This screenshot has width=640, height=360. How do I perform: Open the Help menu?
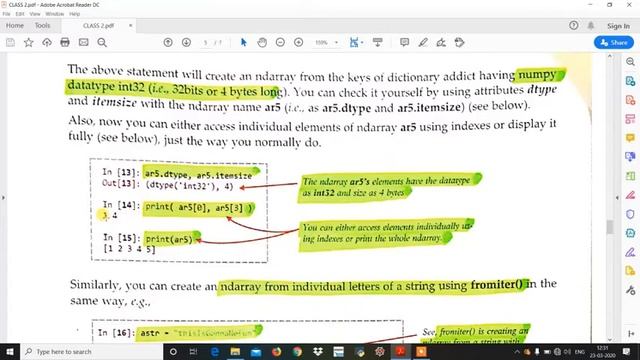coord(75,14)
